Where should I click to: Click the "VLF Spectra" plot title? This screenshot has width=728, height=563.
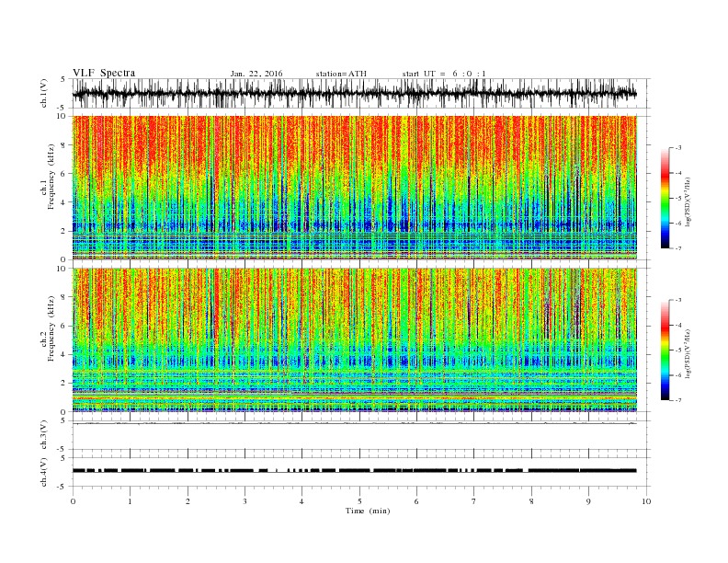(x=104, y=73)
